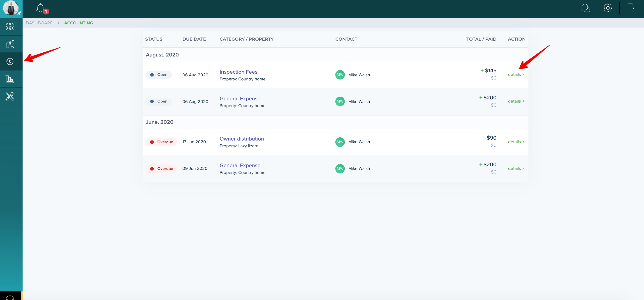Screen dimensions: 644x300
Task: Click the CATEGORY / PROPERTY column header
Action: 246,39
